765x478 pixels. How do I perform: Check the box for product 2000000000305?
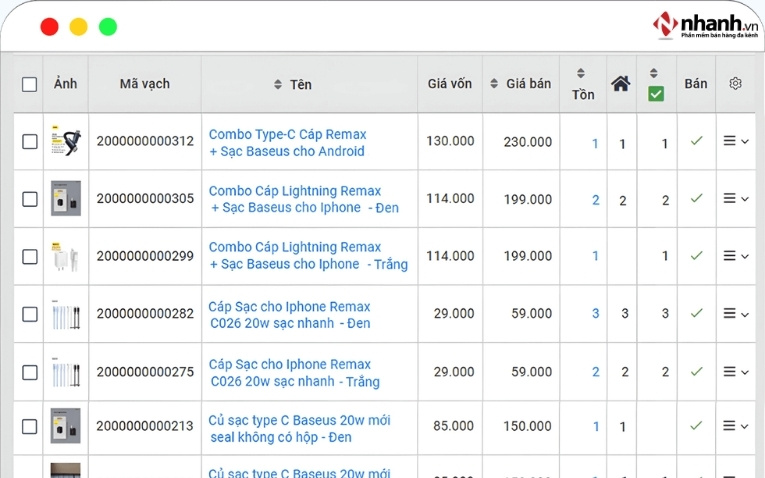(x=30, y=199)
